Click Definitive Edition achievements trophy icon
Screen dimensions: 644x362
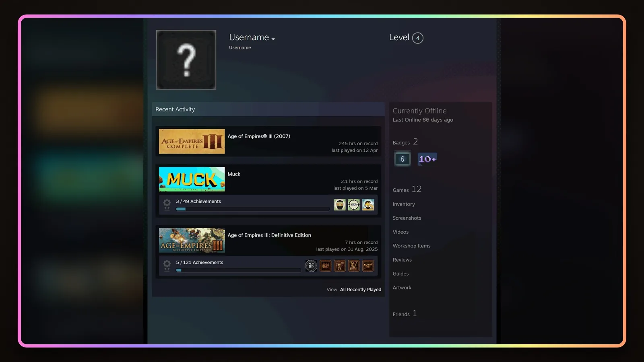[167, 265]
